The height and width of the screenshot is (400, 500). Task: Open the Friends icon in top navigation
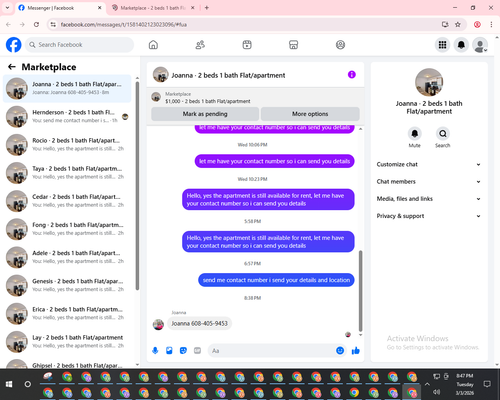point(200,45)
